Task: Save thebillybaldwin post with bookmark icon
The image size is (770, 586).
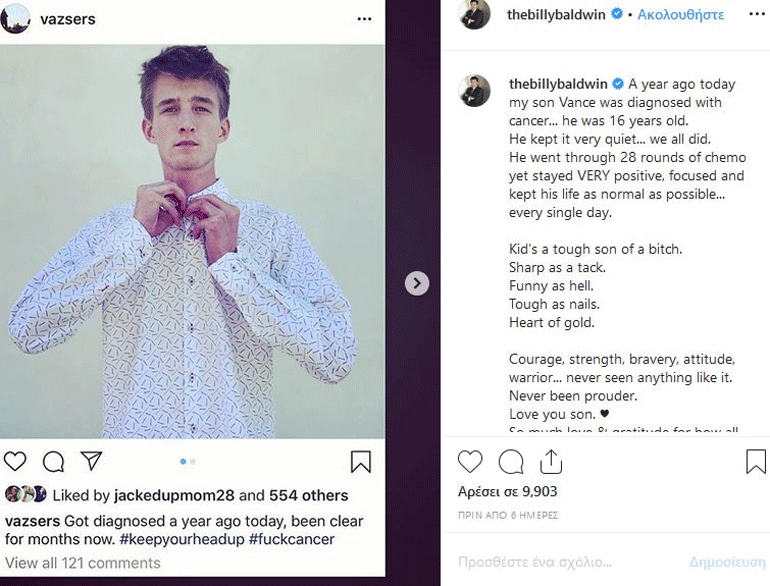Action: point(756,461)
